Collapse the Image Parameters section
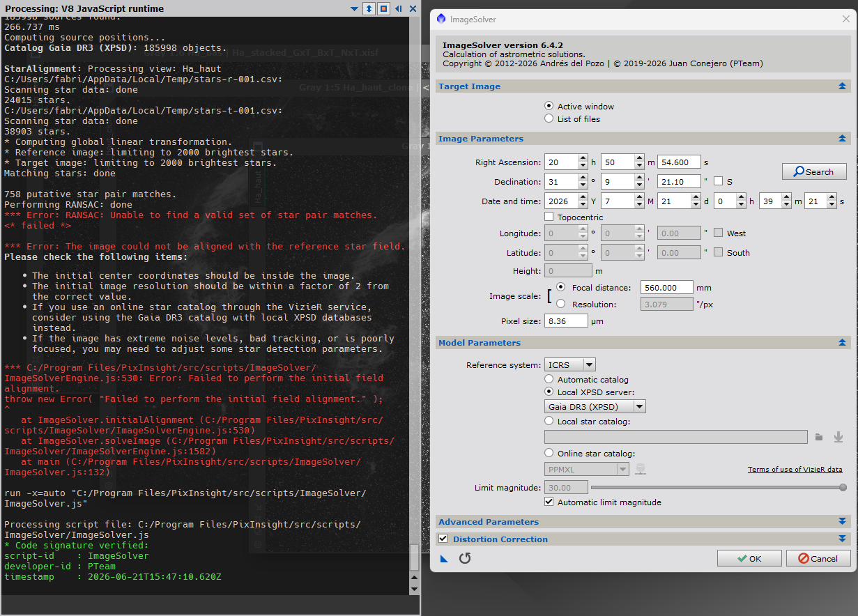This screenshot has width=858, height=616. click(x=842, y=139)
